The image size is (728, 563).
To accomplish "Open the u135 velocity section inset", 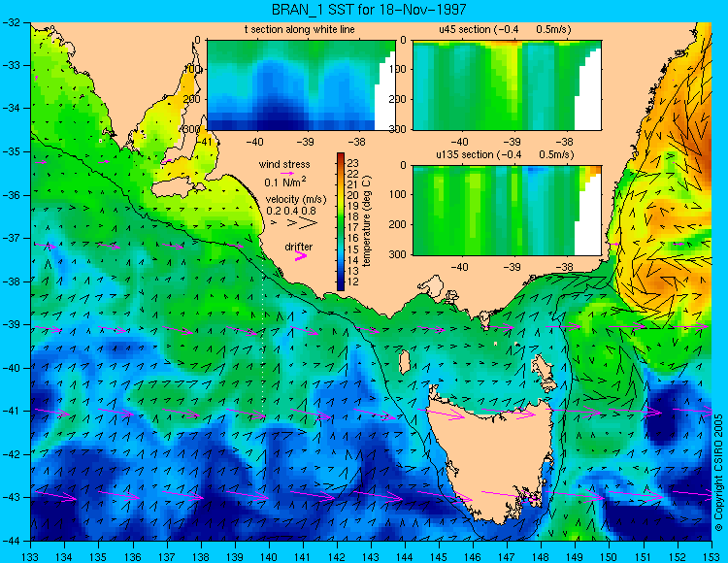I will (x=507, y=211).
